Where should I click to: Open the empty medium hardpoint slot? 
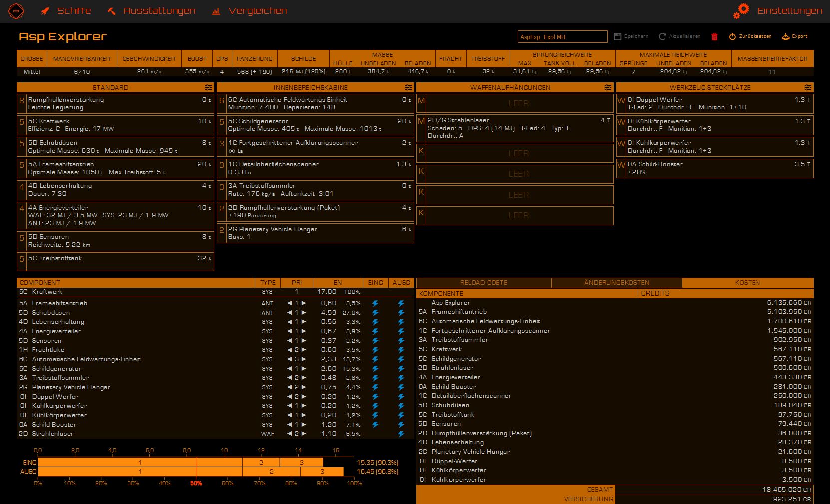(515, 103)
